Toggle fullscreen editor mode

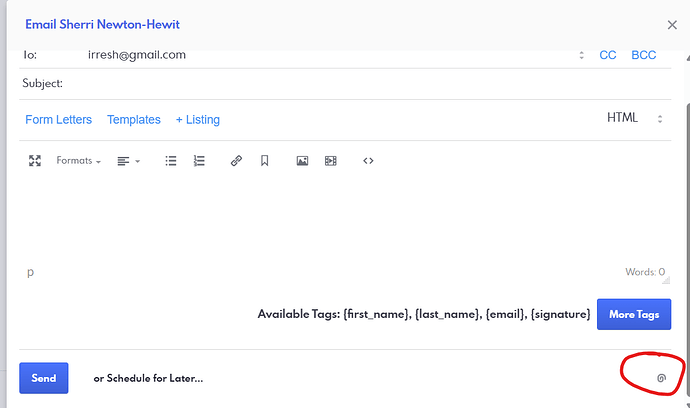click(35, 160)
